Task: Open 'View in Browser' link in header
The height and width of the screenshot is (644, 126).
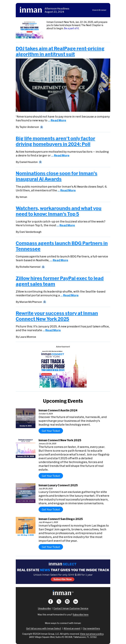Action: 99,10
